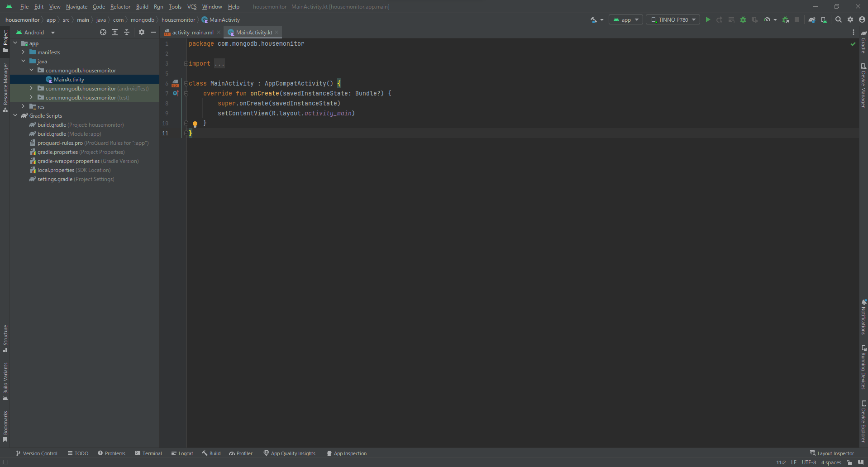Screen dimensions: 868x467
Task: Open the Refactor menu
Action: click(x=120, y=7)
